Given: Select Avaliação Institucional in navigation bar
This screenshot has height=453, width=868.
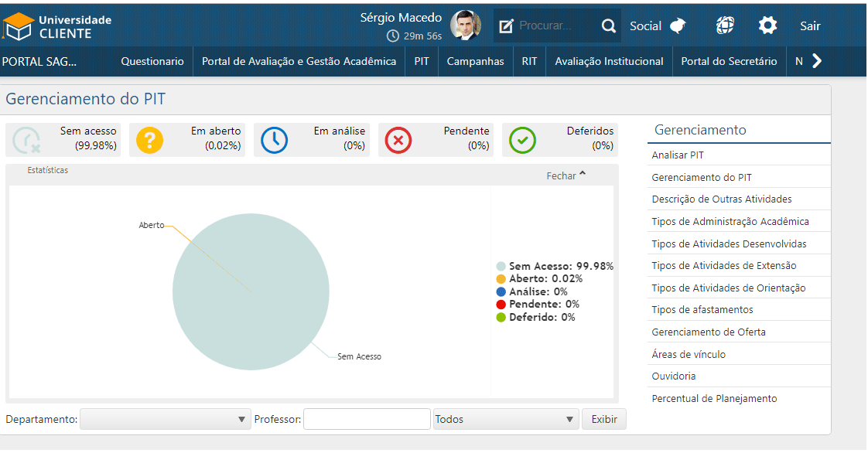Looking at the screenshot, I should pyautogui.click(x=609, y=61).
